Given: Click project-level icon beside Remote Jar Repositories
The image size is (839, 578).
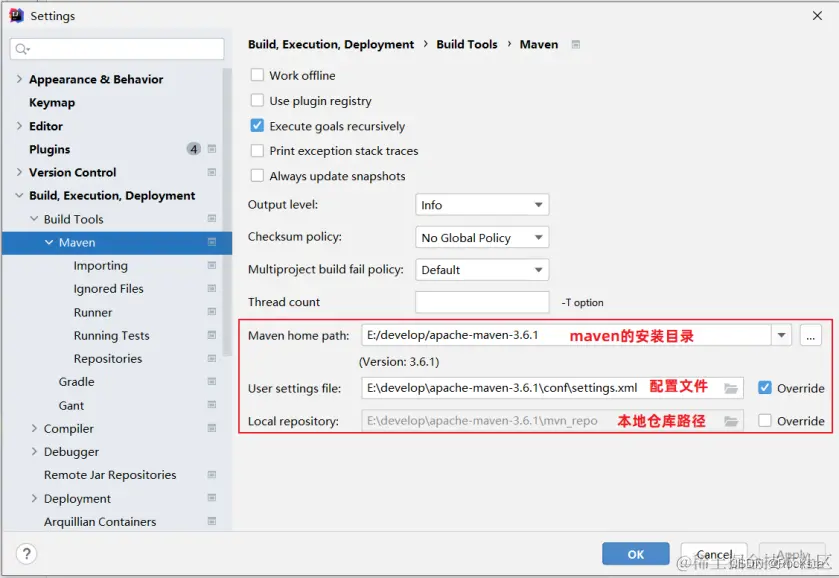Looking at the screenshot, I should pos(212,475).
